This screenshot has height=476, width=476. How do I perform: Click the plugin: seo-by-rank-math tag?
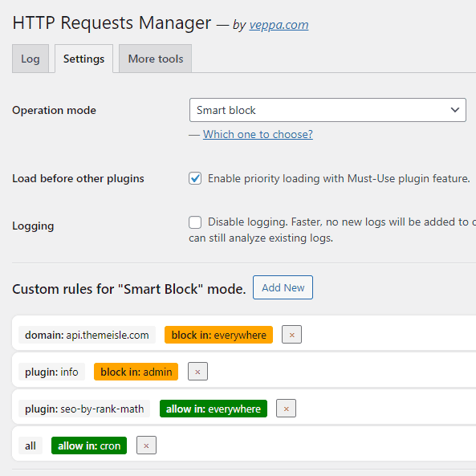click(x=84, y=409)
